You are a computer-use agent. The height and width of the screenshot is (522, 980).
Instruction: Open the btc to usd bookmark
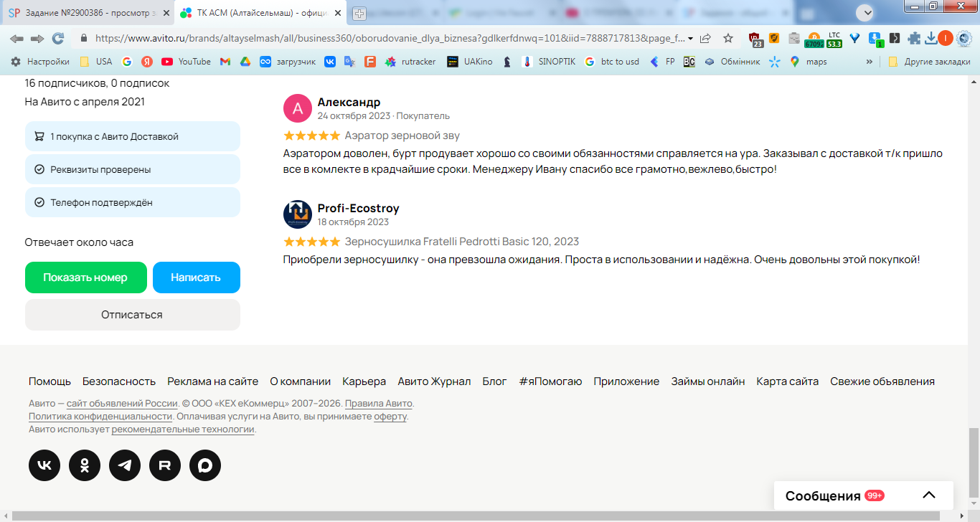[x=612, y=62]
